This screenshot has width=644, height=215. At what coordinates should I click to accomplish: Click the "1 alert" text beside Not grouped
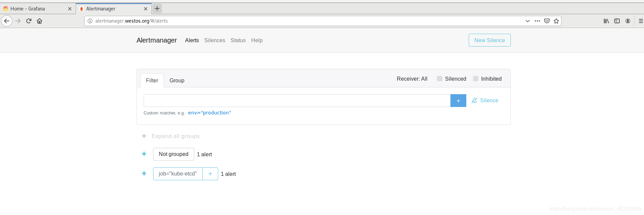204,154
